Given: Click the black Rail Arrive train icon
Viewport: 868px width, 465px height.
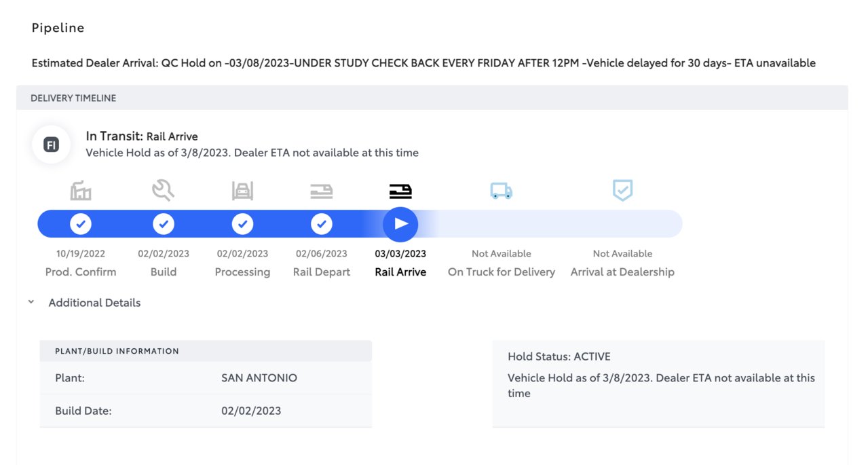Looking at the screenshot, I should coord(400,191).
